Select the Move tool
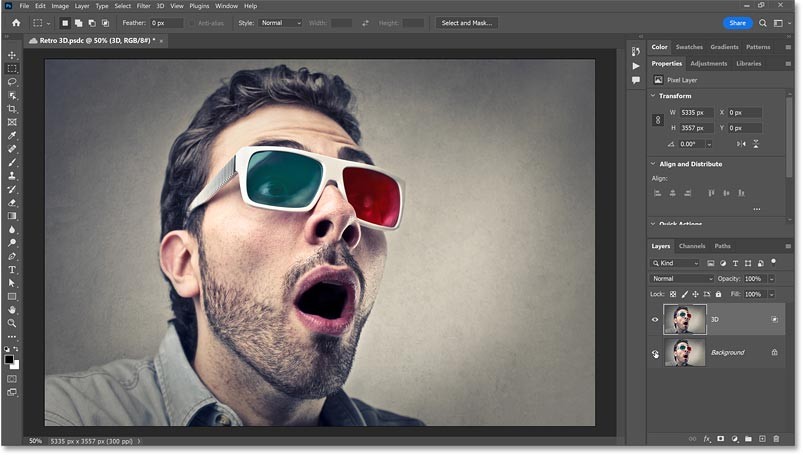Viewport: 803px width, 455px height. click(12, 55)
